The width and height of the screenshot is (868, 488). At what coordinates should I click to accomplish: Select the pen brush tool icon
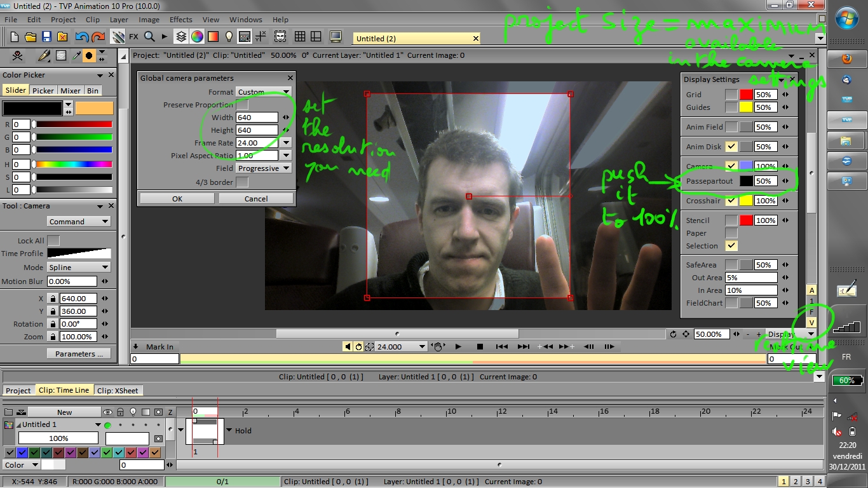pos(44,56)
